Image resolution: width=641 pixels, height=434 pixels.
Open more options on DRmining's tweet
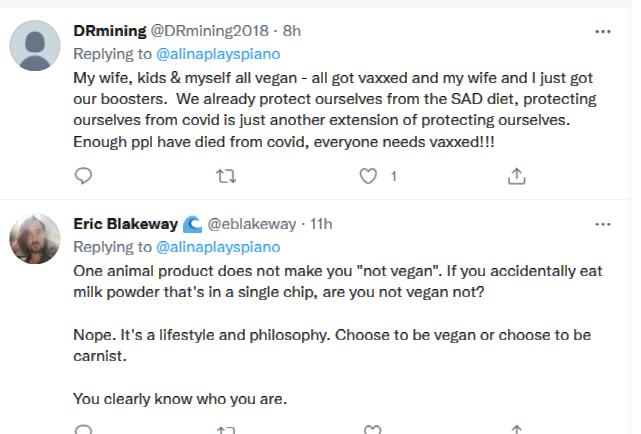pyautogui.click(x=602, y=31)
